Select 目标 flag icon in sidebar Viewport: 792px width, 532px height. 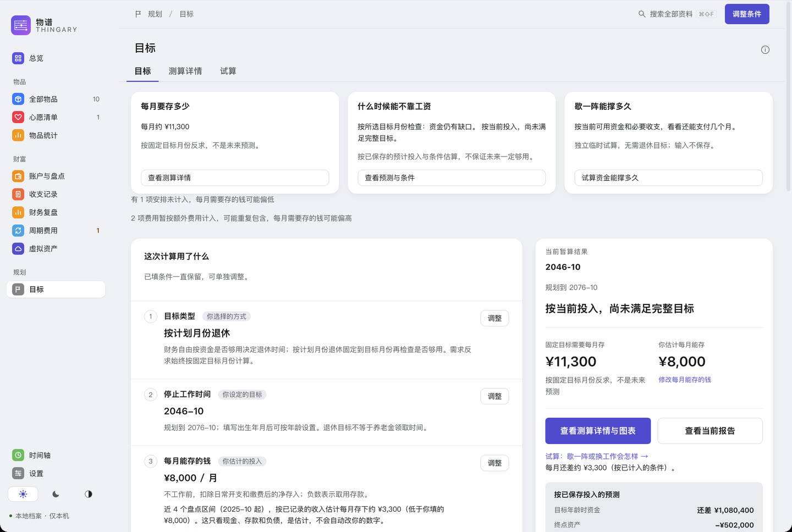click(x=18, y=290)
